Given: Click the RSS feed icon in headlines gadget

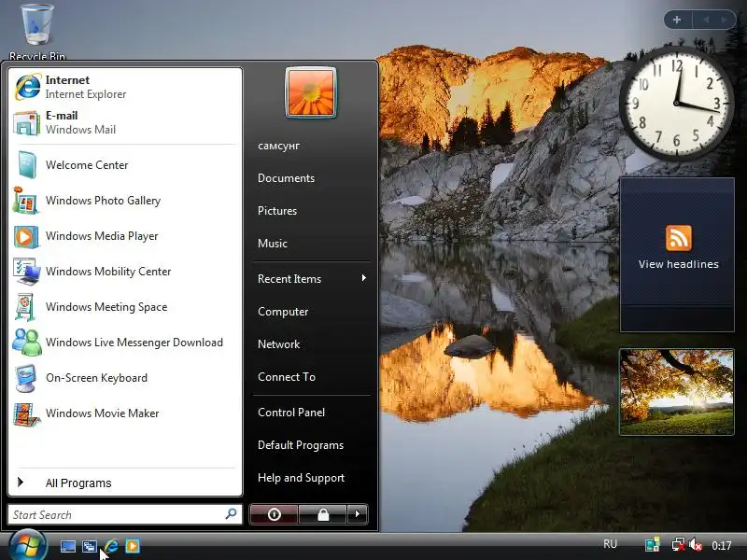Looking at the screenshot, I should pyautogui.click(x=679, y=238).
